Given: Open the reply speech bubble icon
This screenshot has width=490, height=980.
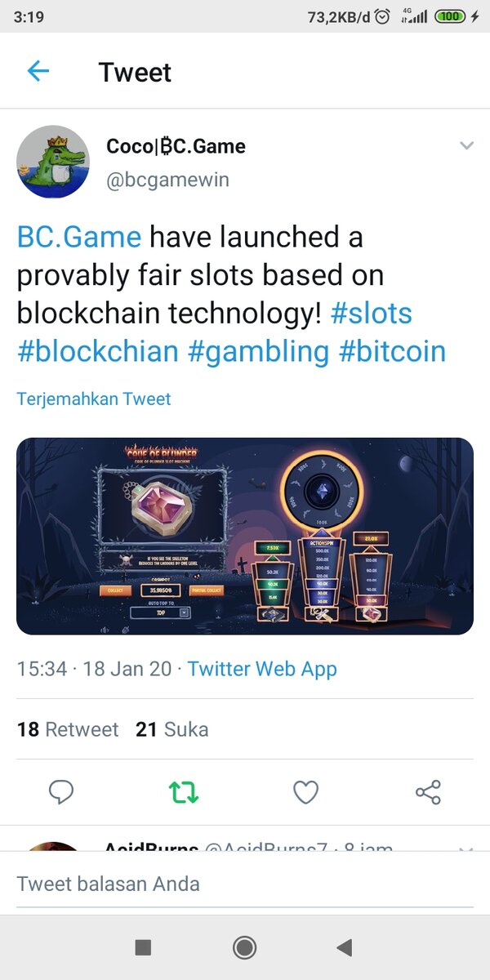Looking at the screenshot, I should click(61, 791).
